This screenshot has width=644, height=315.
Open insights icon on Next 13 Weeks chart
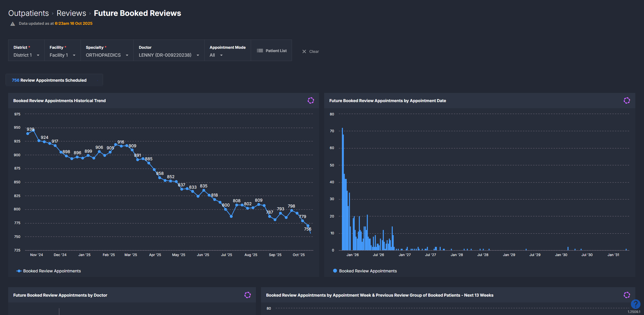click(627, 295)
